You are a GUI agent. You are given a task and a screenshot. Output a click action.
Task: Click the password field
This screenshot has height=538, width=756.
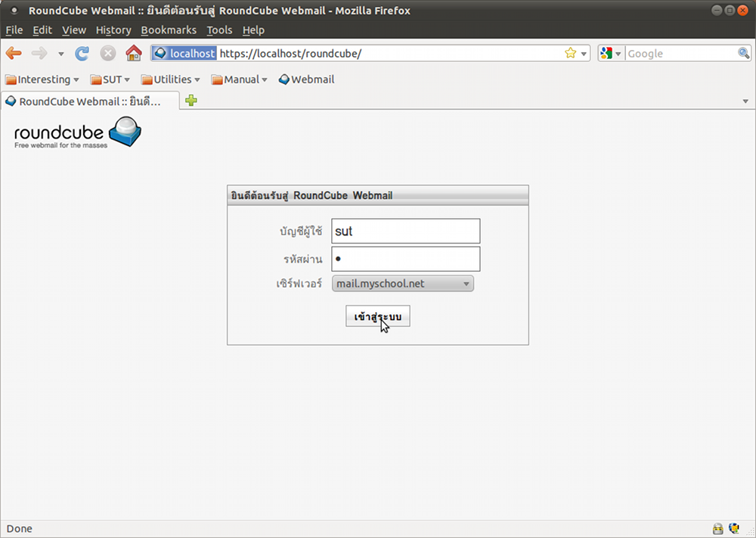pyautogui.click(x=405, y=259)
